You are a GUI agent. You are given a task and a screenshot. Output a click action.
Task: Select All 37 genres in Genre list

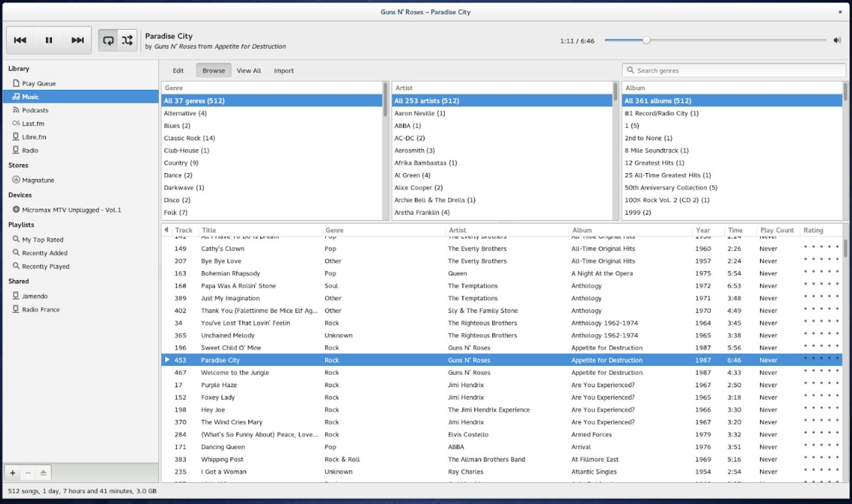coord(272,101)
